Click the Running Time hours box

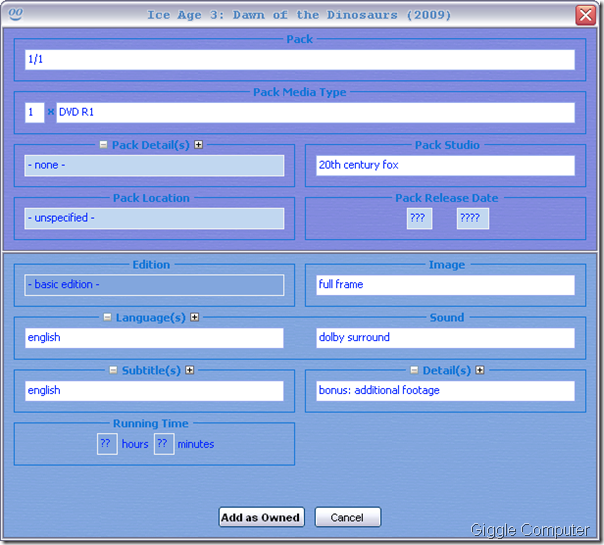tap(107, 444)
